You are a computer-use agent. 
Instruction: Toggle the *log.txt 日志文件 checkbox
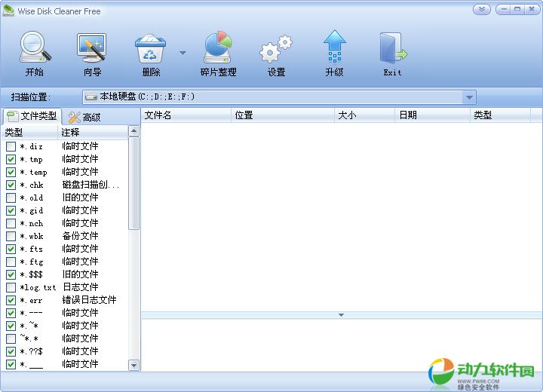tap(11, 287)
